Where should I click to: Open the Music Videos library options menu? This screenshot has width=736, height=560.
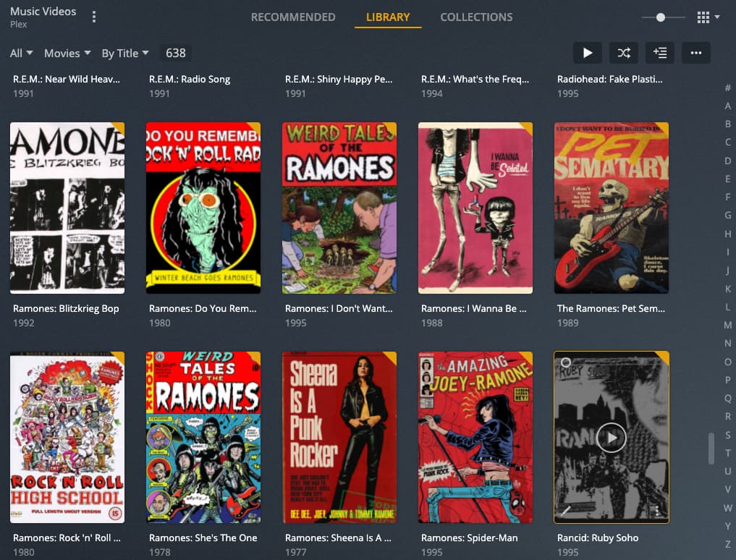(94, 17)
